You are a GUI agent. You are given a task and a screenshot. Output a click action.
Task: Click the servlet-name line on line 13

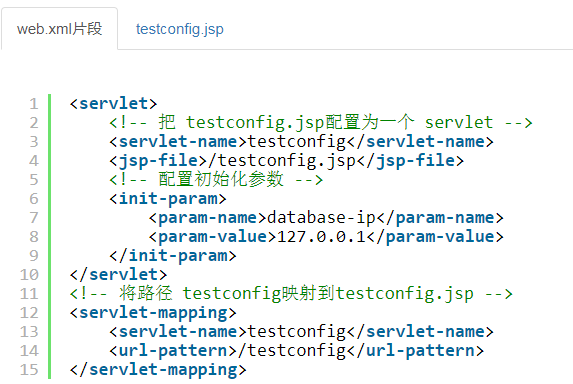pyautogui.click(x=301, y=332)
